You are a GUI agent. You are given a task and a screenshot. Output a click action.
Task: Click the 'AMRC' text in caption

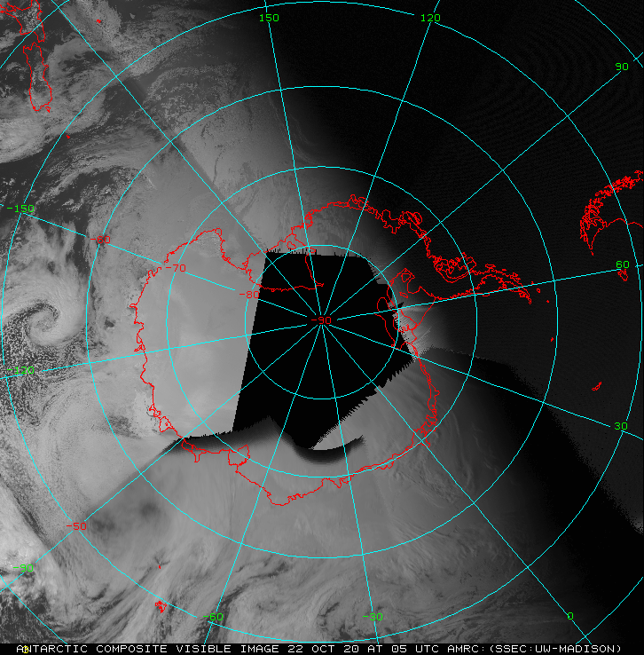[x=463, y=649]
